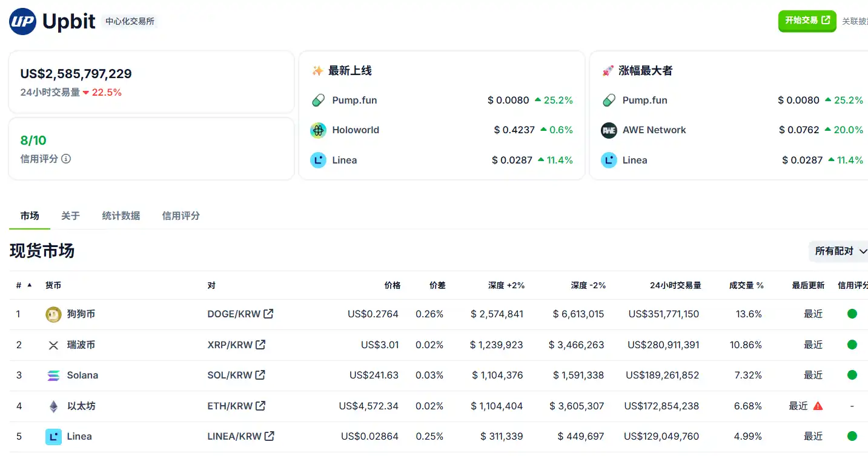This screenshot has width=868, height=456.
Task: Click the US$4,572.34 price cell
Action: [x=368, y=406]
